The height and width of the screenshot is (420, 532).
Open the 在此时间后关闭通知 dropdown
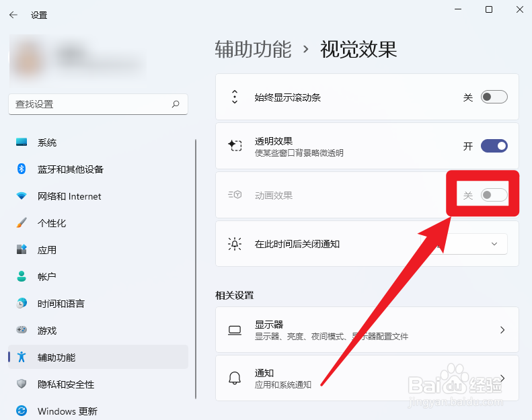(x=464, y=244)
